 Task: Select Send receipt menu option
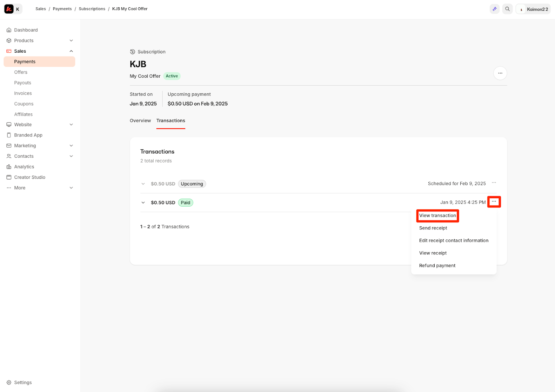point(433,228)
